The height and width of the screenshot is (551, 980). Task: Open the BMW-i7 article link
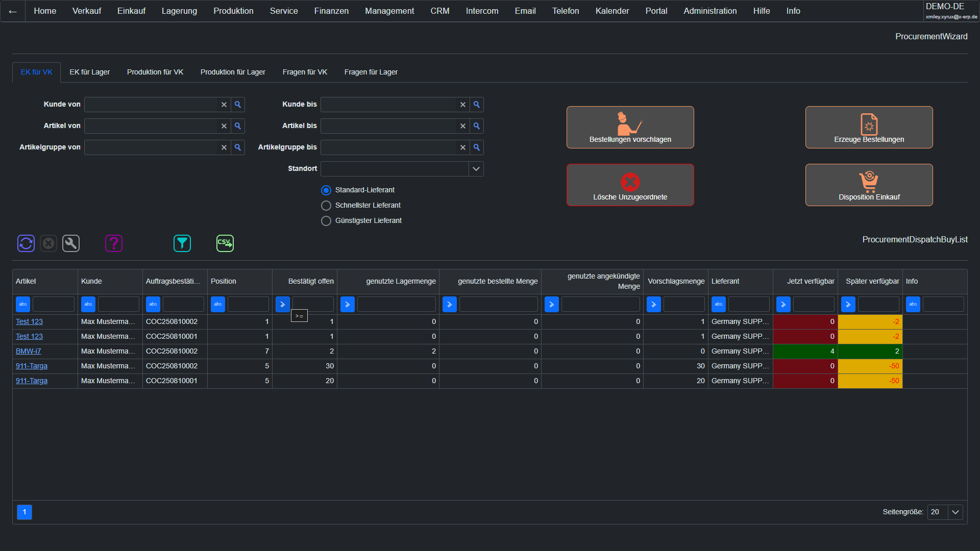(x=28, y=352)
